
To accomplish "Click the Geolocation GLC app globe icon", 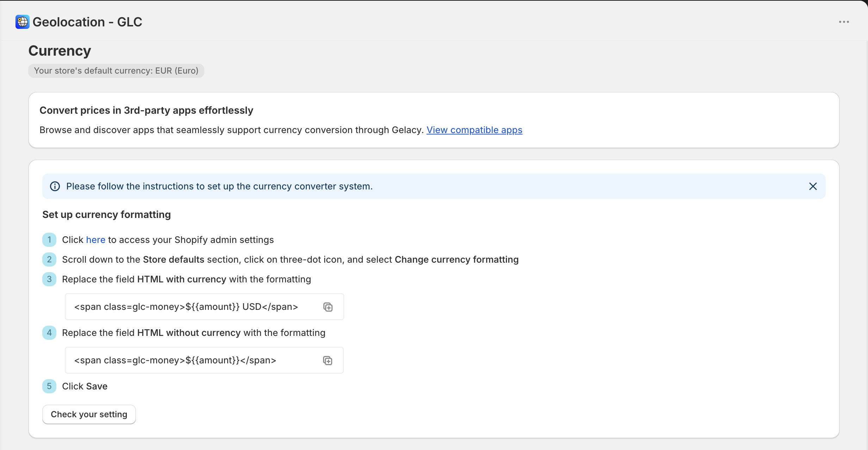I will [x=23, y=22].
